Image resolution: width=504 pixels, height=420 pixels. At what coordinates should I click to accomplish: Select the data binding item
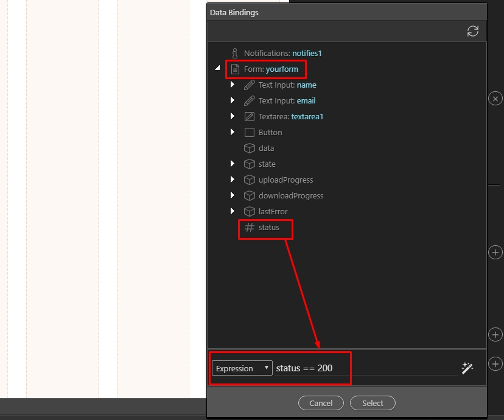266,149
